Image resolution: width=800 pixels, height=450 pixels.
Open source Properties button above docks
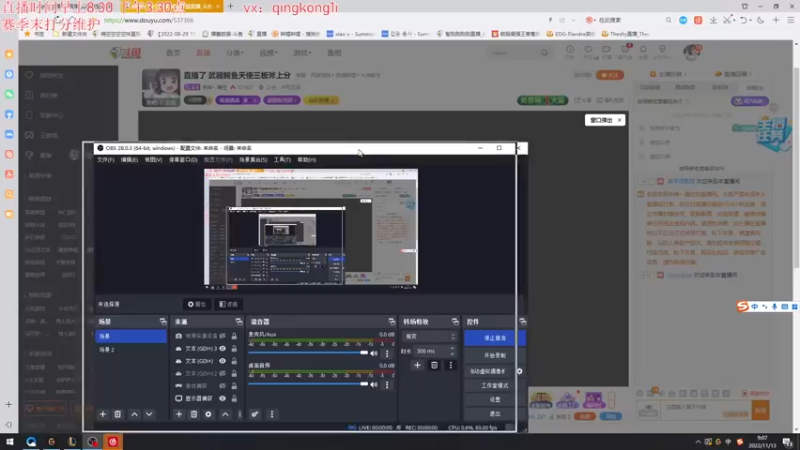(196, 304)
